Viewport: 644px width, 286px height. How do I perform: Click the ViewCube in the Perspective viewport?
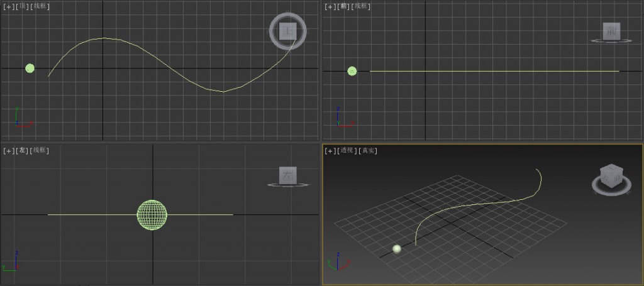(x=611, y=176)
